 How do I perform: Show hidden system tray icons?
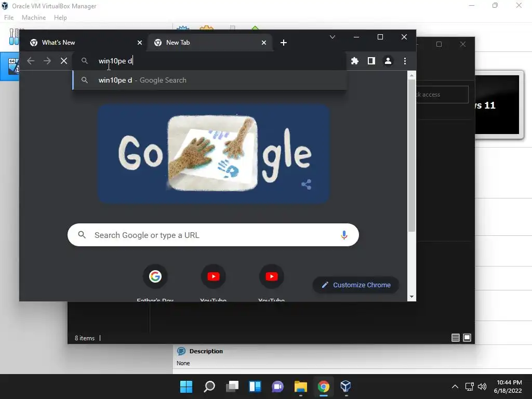(x=455, y=387)
